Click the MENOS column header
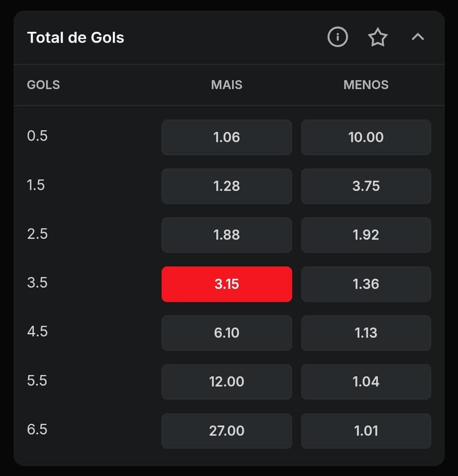Image resolution: width=458 pixels, height=476 pixels. 366,85
